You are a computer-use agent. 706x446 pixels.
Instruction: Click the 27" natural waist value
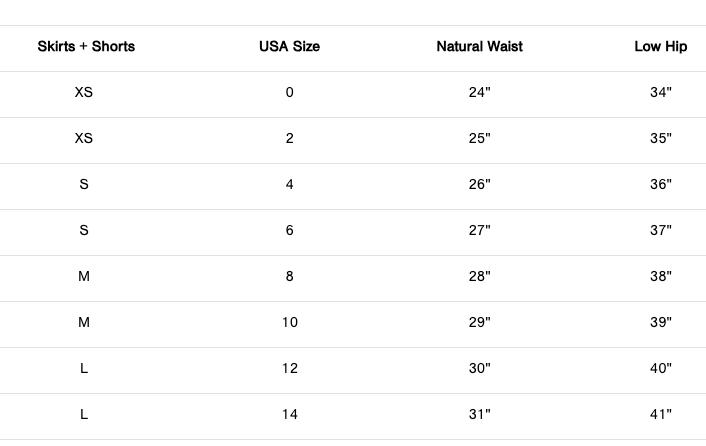479,231
